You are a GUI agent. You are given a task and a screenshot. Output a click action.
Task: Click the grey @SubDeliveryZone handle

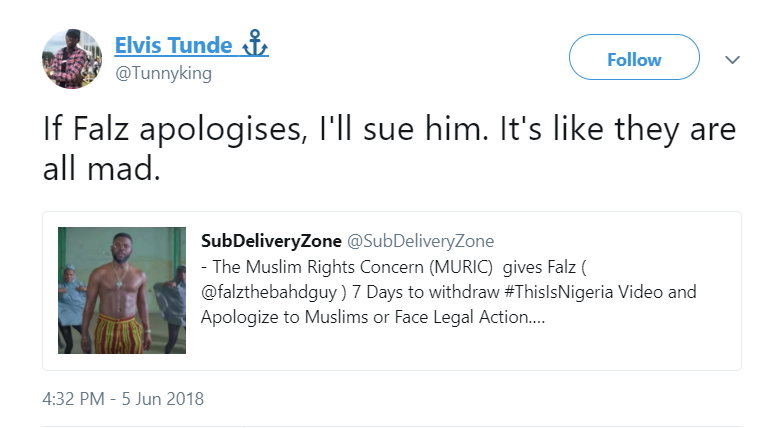tap(420, 241)
